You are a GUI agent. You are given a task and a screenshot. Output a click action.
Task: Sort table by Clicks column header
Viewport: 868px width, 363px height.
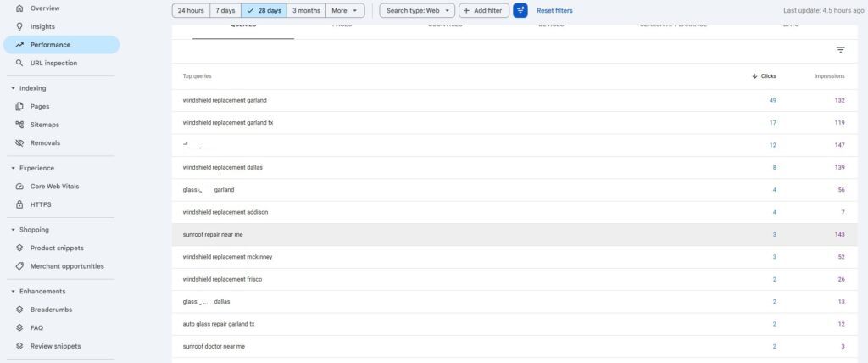[x=765, y=76]
